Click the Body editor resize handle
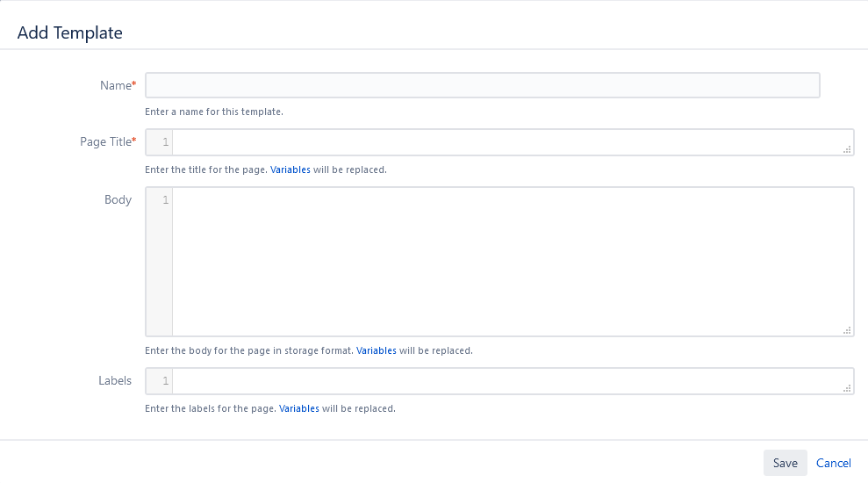The height and width of the screenshot is (483, 868). coord(847,330)
